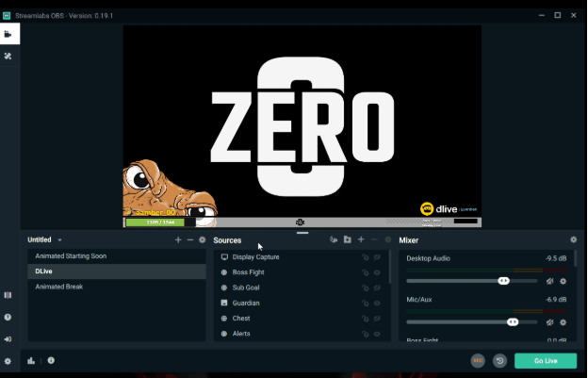Toggle visibility of Chest source
Viewport: 588px width, 378px height.
[377, 319]
